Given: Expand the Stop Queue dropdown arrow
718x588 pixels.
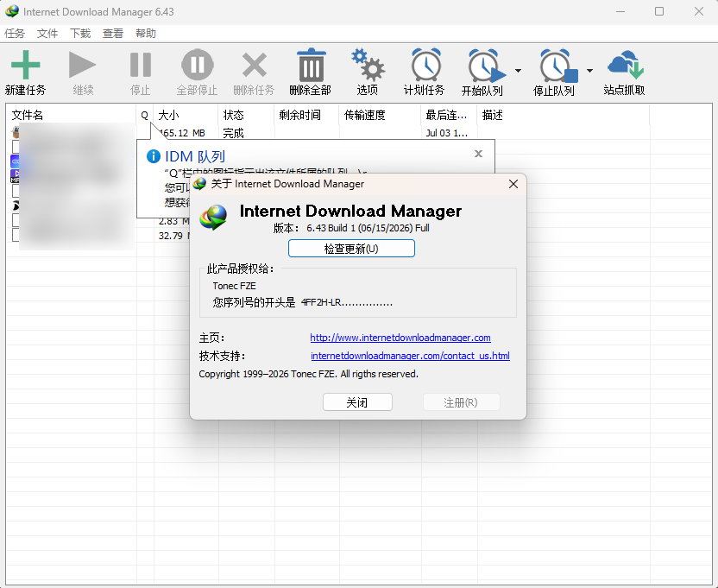Looking at the screenshot, I should (x=589, y=71).
